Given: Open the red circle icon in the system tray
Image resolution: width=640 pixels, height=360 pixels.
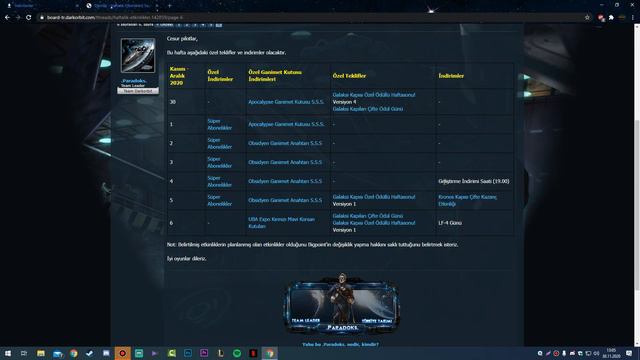Looking at the screenshot, I should pyautogui.click(x=556, y=353).
